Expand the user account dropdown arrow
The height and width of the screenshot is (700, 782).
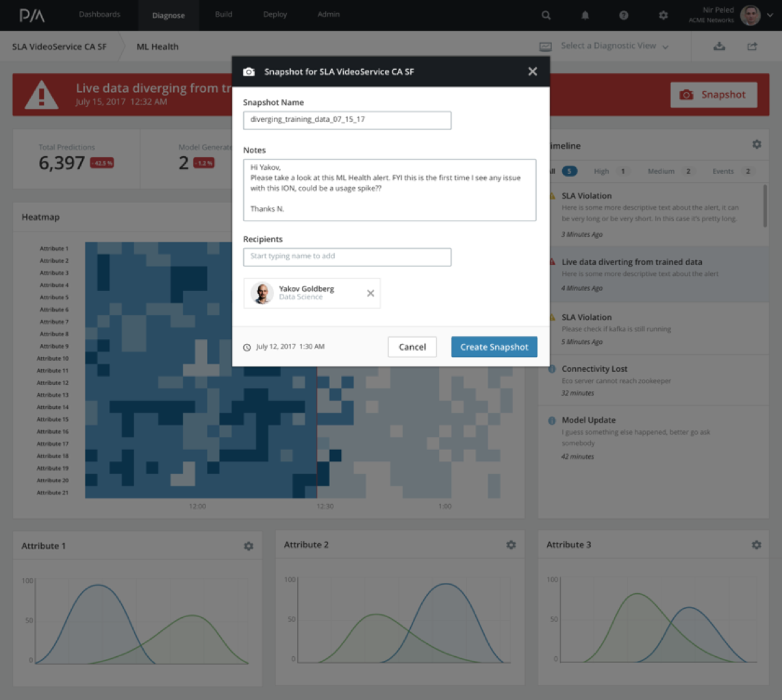point(770,15)
